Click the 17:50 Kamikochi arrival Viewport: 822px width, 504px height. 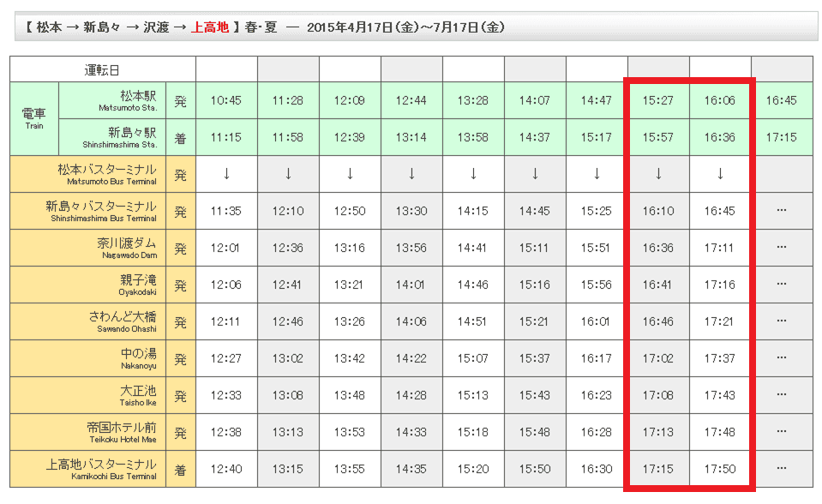(720, 469)
